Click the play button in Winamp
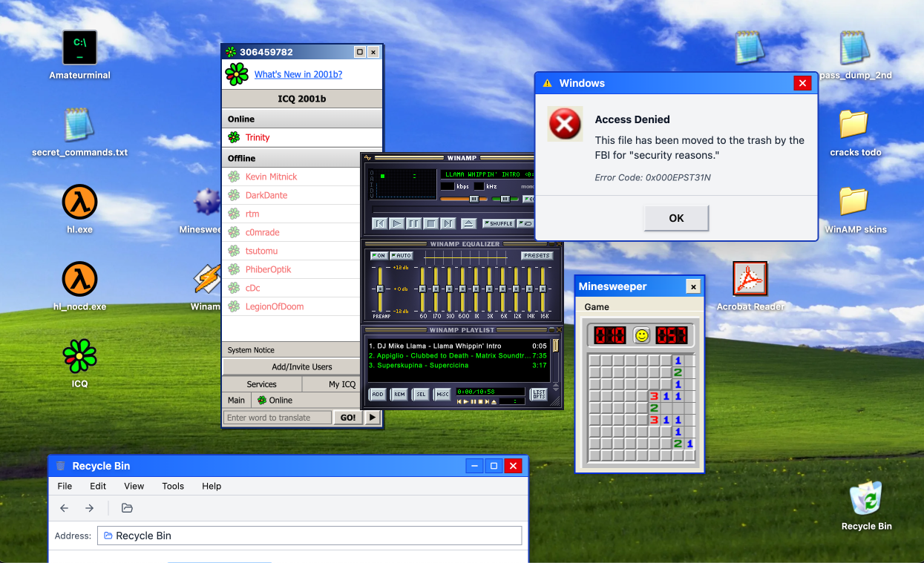 pyautogui.click(x=396, y=223)
